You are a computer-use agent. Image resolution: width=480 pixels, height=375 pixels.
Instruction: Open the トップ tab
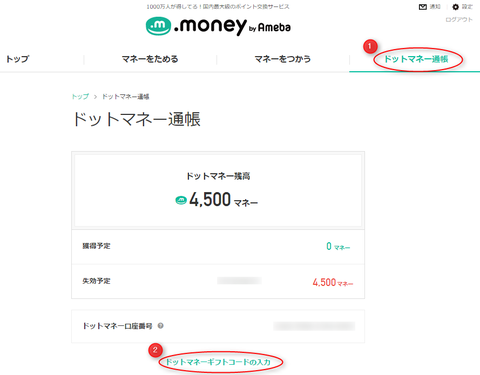(18, 59)
